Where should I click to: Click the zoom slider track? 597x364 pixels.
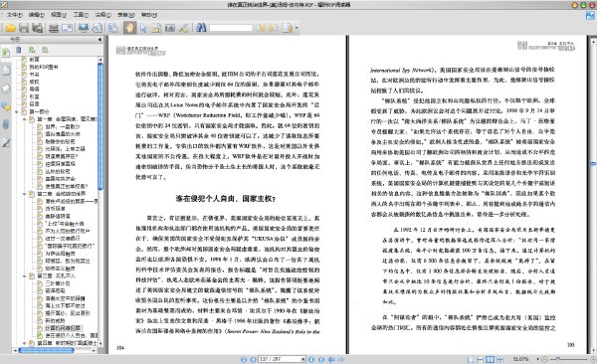tap(569, 359)
